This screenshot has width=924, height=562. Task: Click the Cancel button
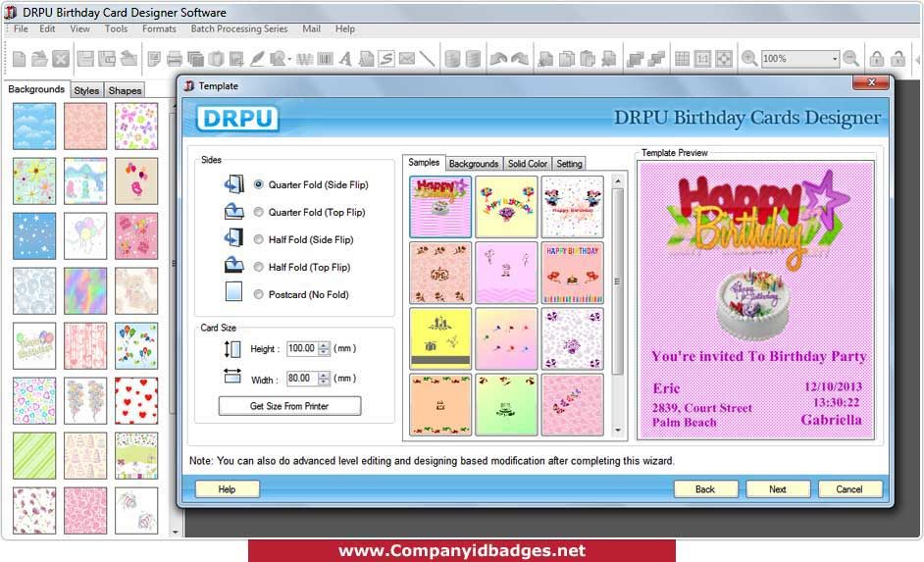coord(849,489)
